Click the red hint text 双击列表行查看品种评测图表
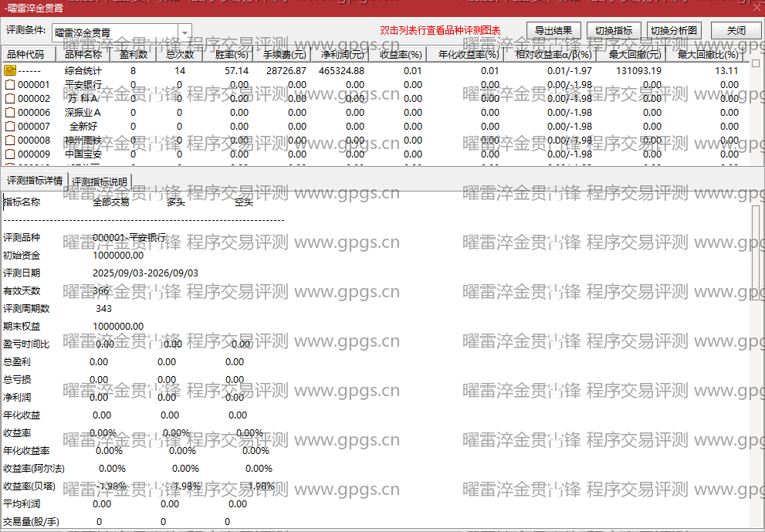 [440, 30]
